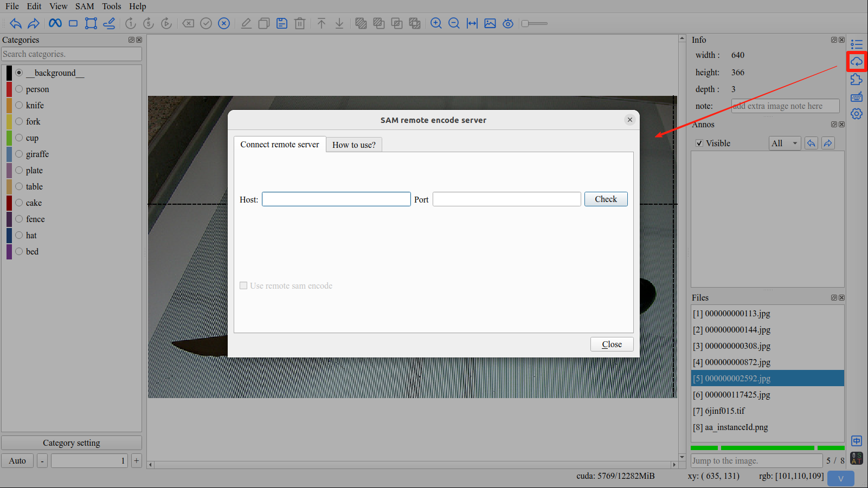Click the red person color swatch
Image resolution: width=868 pixels, height=488 pixels.
coord(9,89)
